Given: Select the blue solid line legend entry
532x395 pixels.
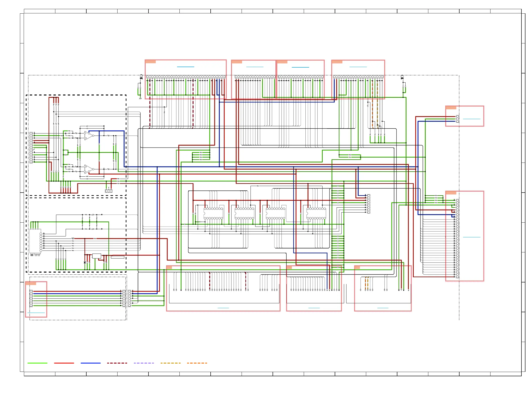Looking at the screenshot, I should [x=91, y=363].
